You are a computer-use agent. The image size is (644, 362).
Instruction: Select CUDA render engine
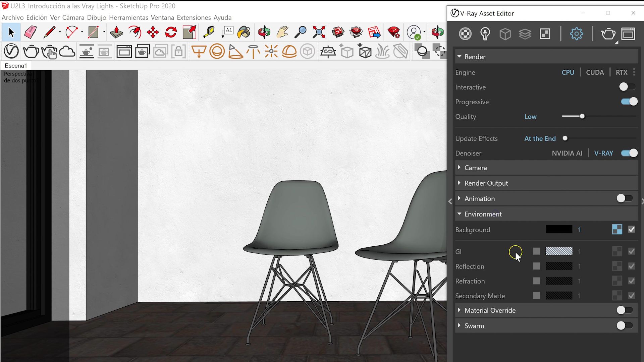coord(595,72)
